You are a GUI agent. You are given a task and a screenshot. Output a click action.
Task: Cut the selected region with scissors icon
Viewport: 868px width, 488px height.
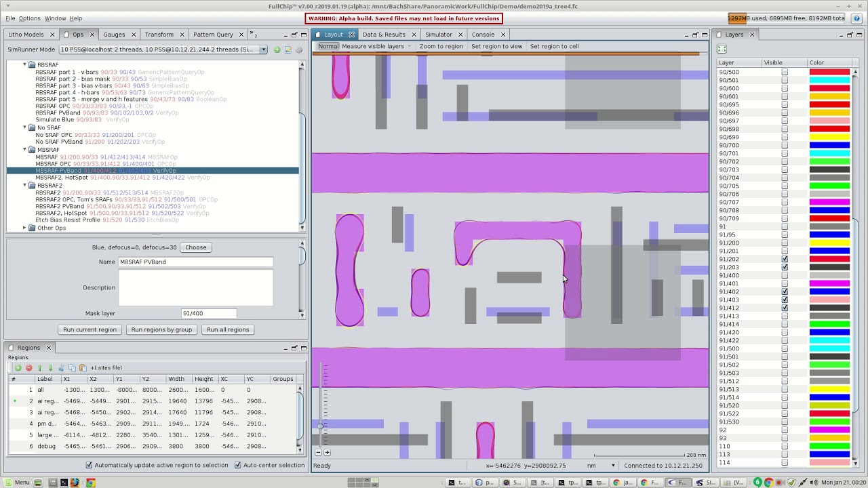pyautogui.click(x=61, y=367)
